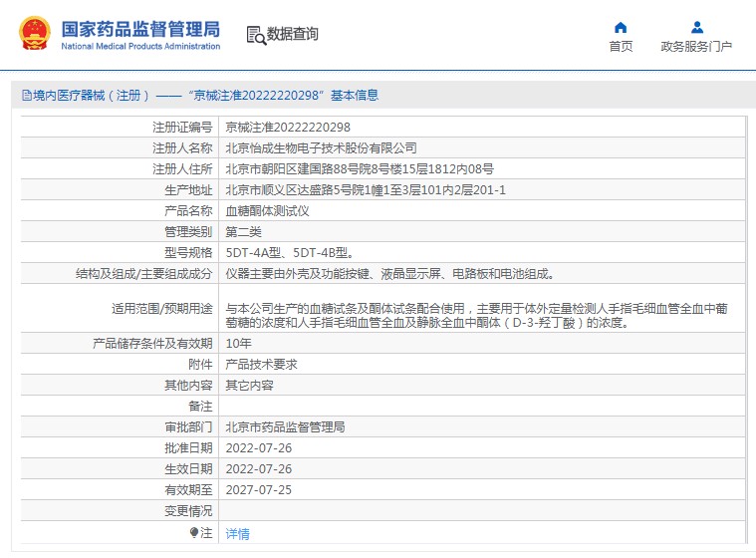Select validity value 10年
The height and width of the screenshot is (558, 756).
238,344
